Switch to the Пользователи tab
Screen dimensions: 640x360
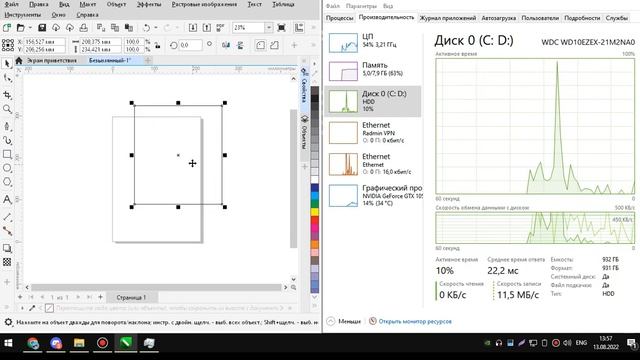click(x=540, y=18)
